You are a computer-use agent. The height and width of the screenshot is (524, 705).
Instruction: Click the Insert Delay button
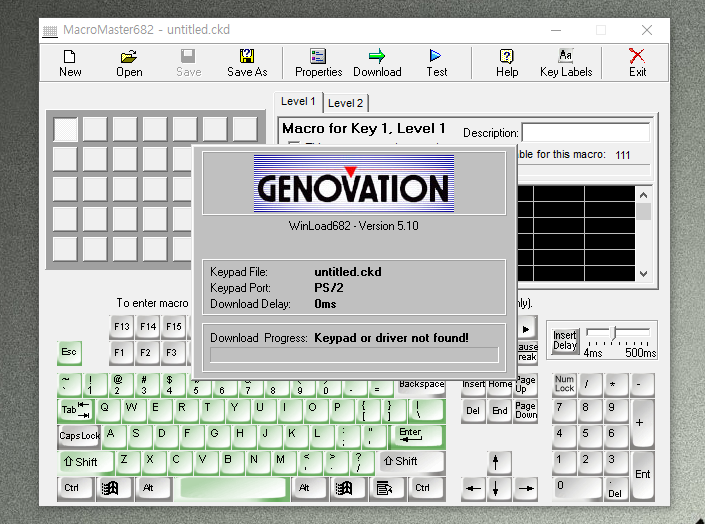tap(565, 340)
